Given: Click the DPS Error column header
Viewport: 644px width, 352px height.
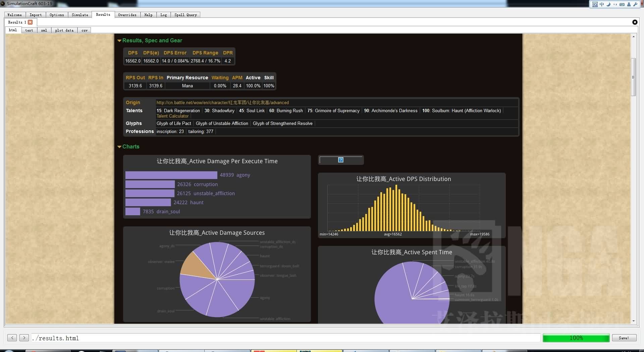Looking at the screenshot, I should (175, 53).
